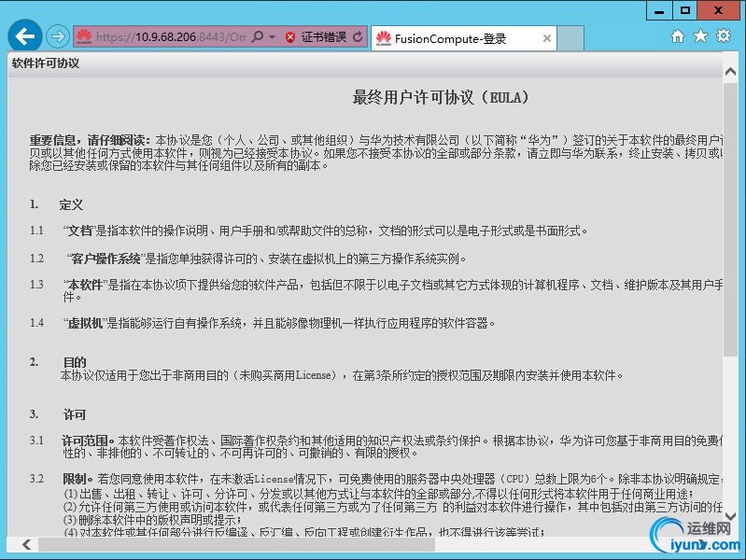Click the browser forward arrow button

58,36
